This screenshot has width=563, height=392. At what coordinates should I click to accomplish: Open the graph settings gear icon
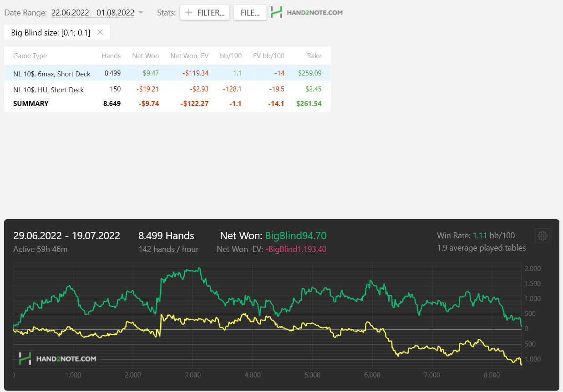(x=542, y=236)
